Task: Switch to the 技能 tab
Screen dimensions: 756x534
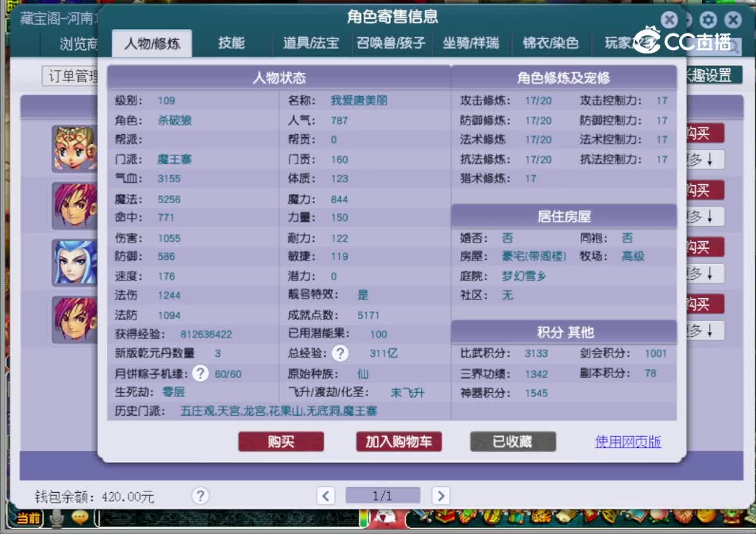Action: coord(233,43)
